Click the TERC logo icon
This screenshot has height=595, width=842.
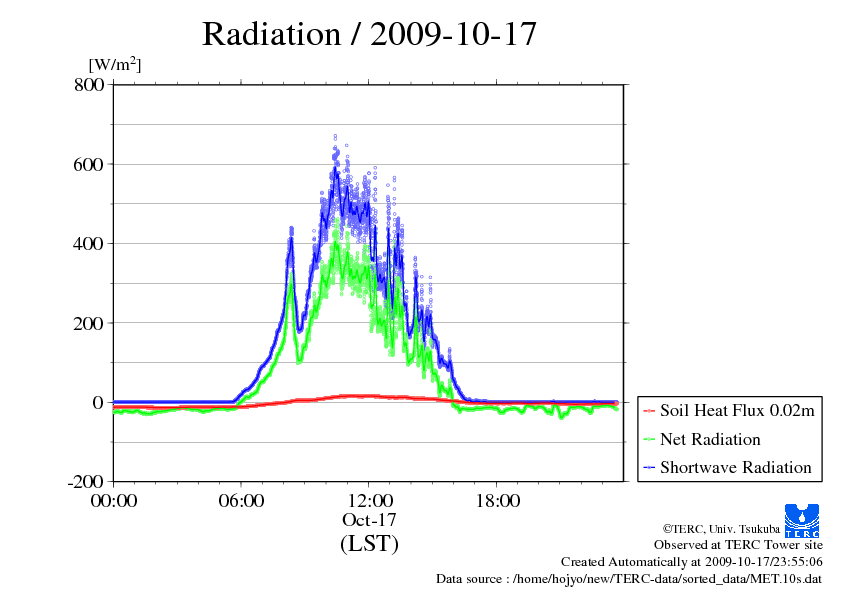click(802, 520)
